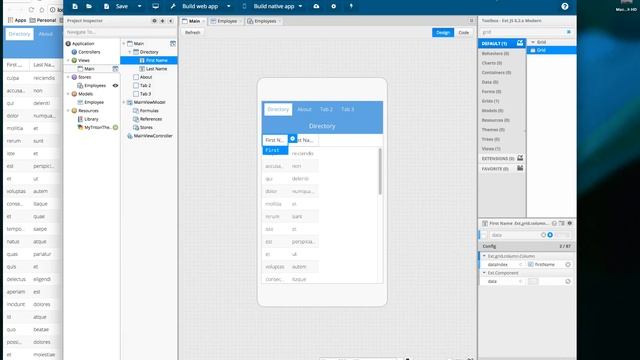Click the Refresh button
This screenshot has height=360, width=640.
(193, 32)
